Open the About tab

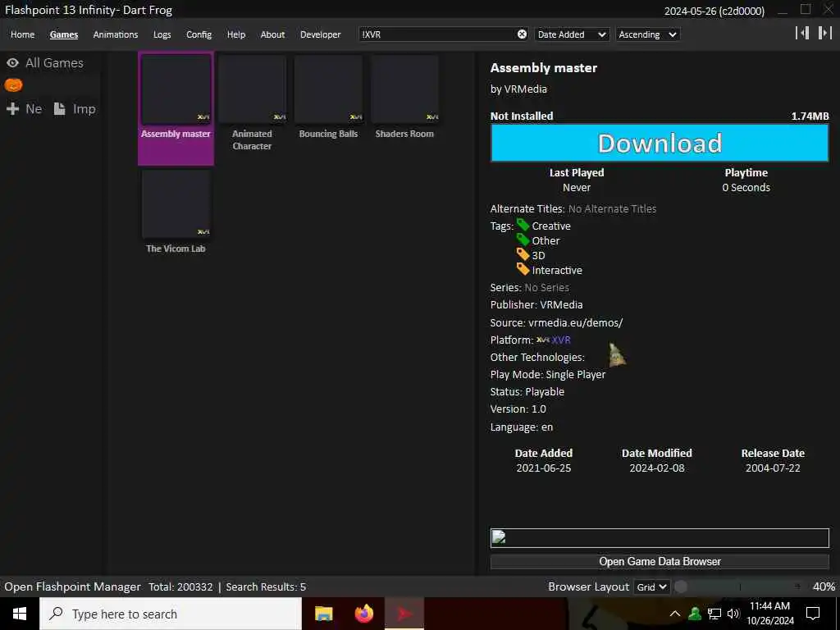(x=272, y=34)
